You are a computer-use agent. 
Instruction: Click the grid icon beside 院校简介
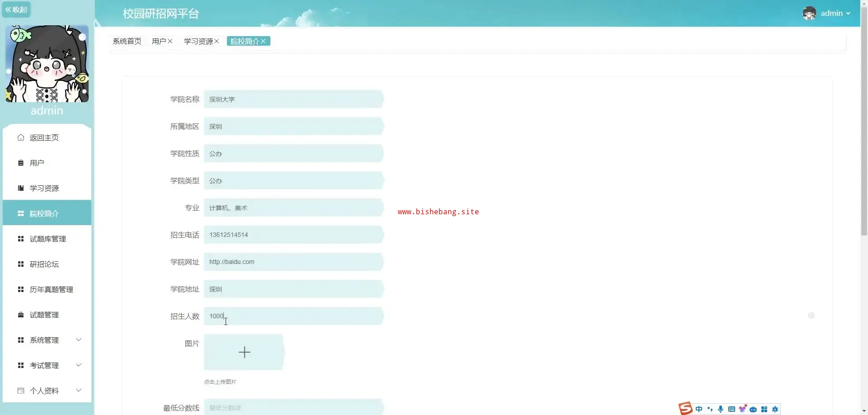[x=21, y=213]
